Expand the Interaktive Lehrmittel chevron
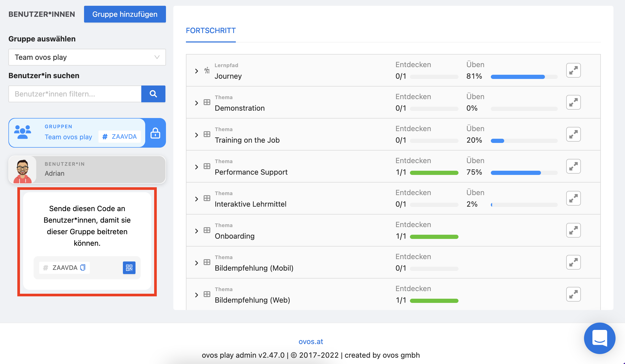Viewport: 625px width, 364px height. (x=196, y=199)
